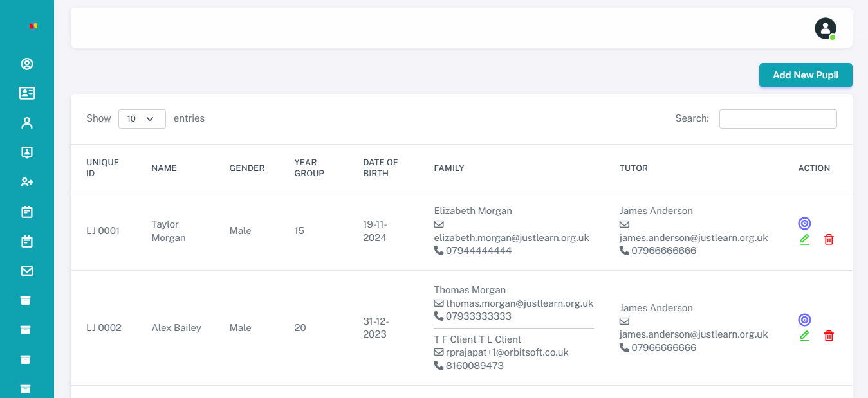Edit Alex Bailey using green pencil icon

coord(804,336)
